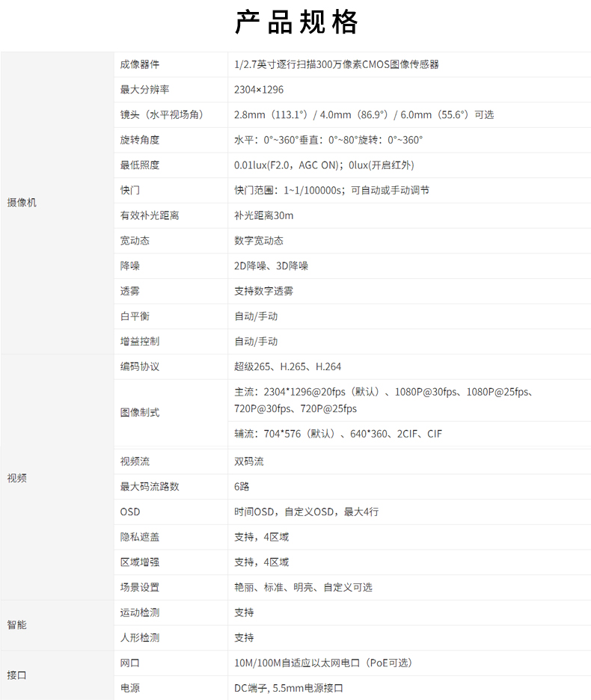The image size is (591, 700).
Task: Click the 增益控制 label
Action: coord(139,342)
